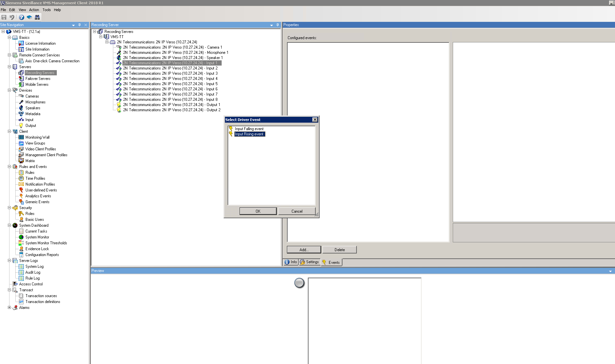The image size is (615, 364).
Task: Click the Notification Profiles envelope icon
Action: click(21, 184)
